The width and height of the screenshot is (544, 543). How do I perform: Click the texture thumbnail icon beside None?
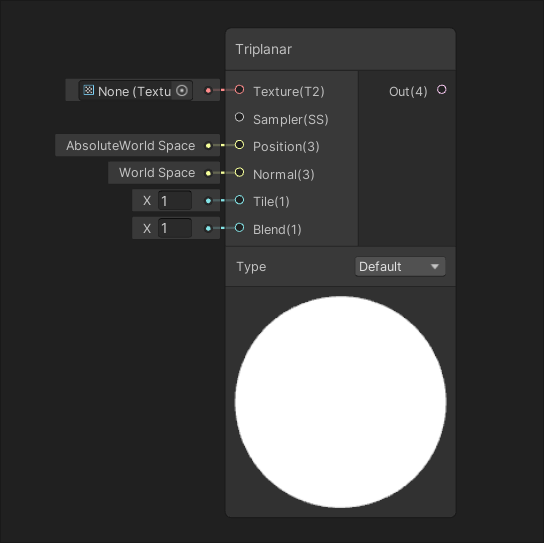click(x=89, y=90)
